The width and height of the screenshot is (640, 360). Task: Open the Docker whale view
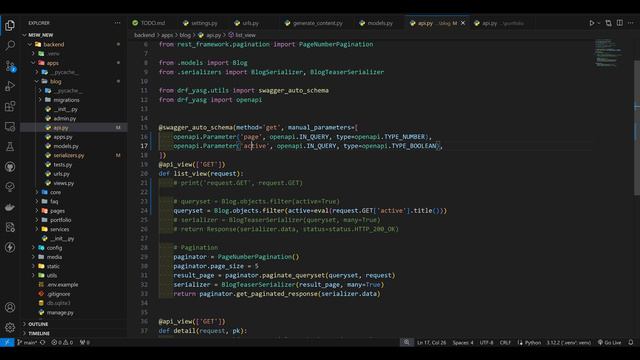point(10,207)
